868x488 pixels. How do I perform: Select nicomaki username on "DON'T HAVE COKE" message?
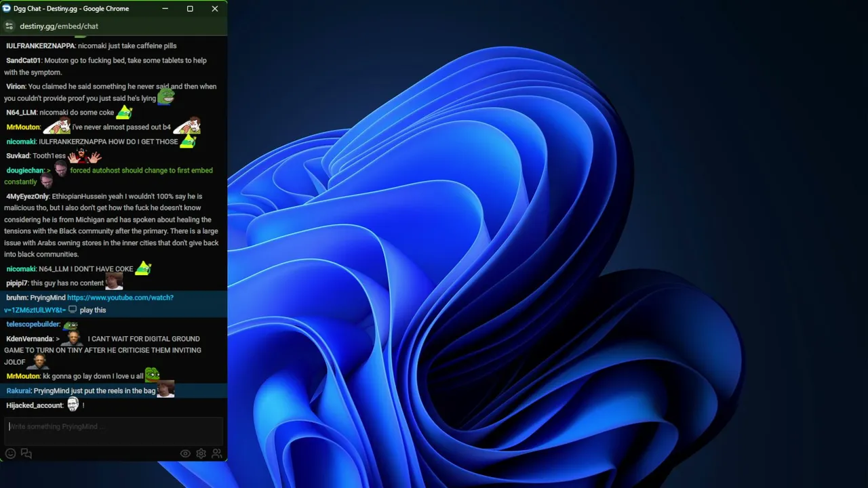(x=21, y=269)
